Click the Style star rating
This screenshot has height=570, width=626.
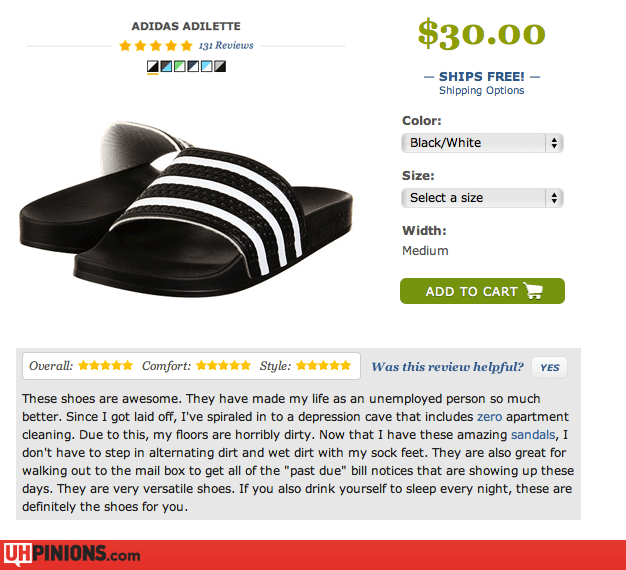click(323, 366)
